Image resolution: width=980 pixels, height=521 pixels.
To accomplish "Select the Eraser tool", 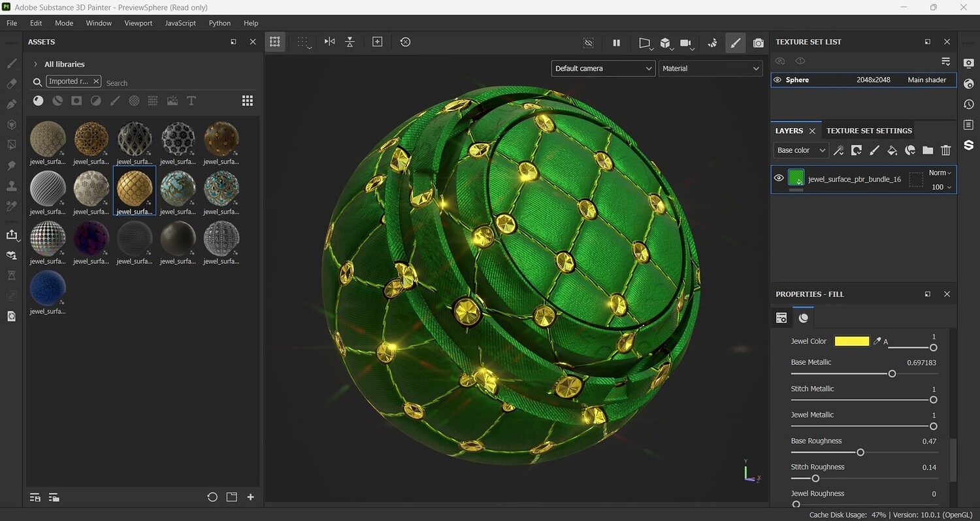I will click(11, 84).
